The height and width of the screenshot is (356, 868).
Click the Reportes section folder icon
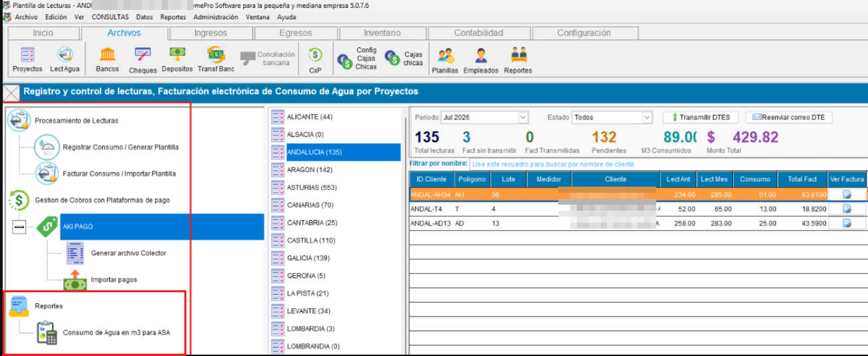click(x=18, y=306)
